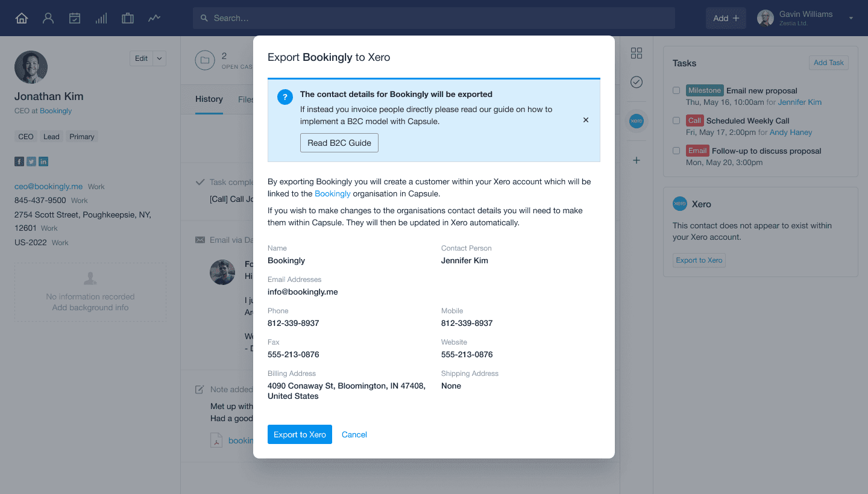Select the People contacts icon

click(48, 18)
